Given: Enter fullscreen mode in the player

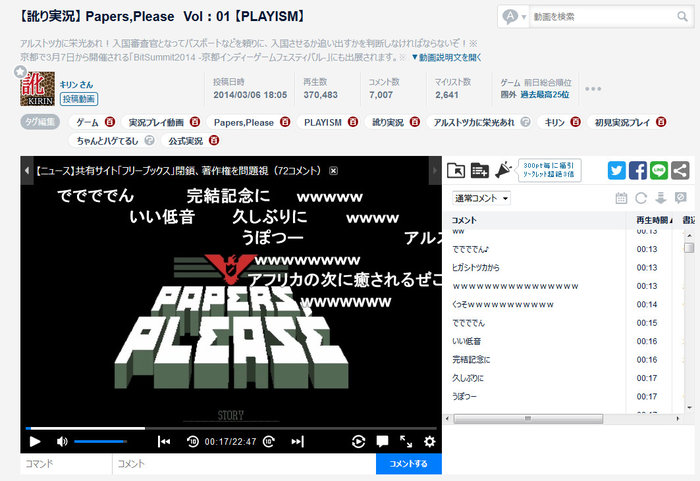Looking at the screenshot, I should pos(406,442).
